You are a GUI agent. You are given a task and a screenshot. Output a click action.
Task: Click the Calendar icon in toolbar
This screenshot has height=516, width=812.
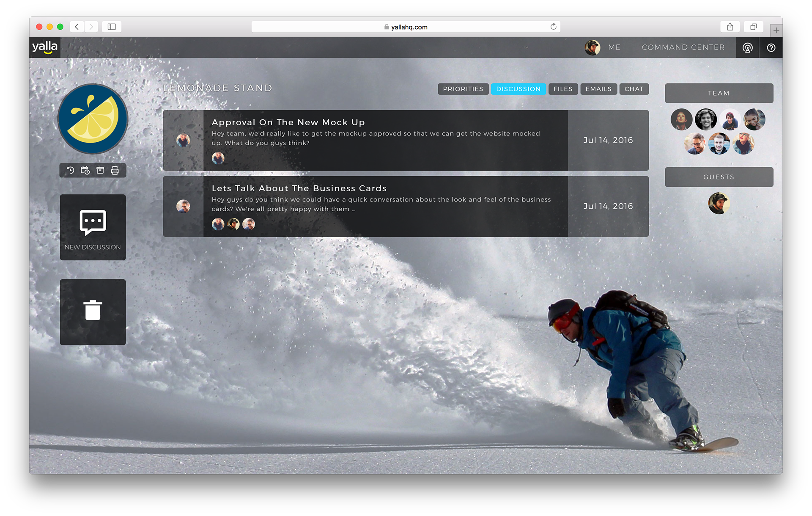pos(85,171)
